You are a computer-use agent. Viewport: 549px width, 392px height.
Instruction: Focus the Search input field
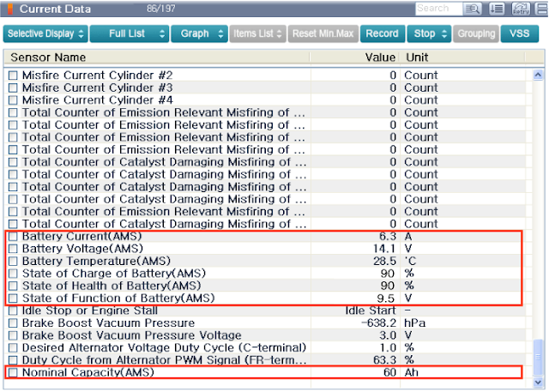439,9
